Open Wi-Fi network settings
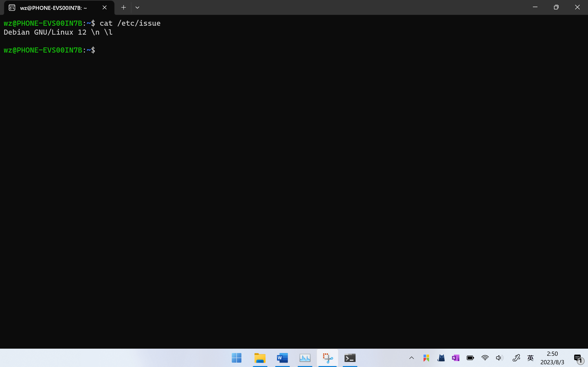This screenshot has width=588, height=367. [x=485, y=358]
